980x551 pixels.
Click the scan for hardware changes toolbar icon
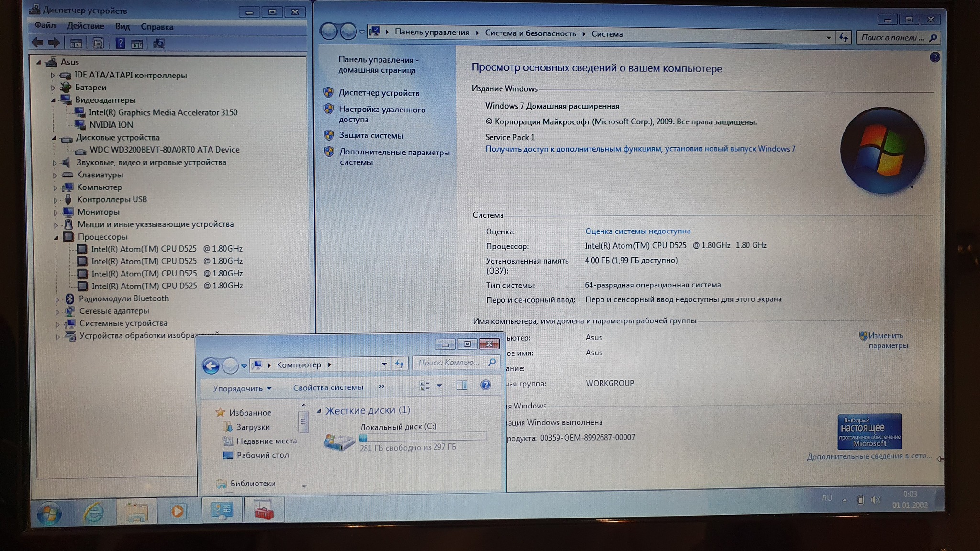coord(158,44)
